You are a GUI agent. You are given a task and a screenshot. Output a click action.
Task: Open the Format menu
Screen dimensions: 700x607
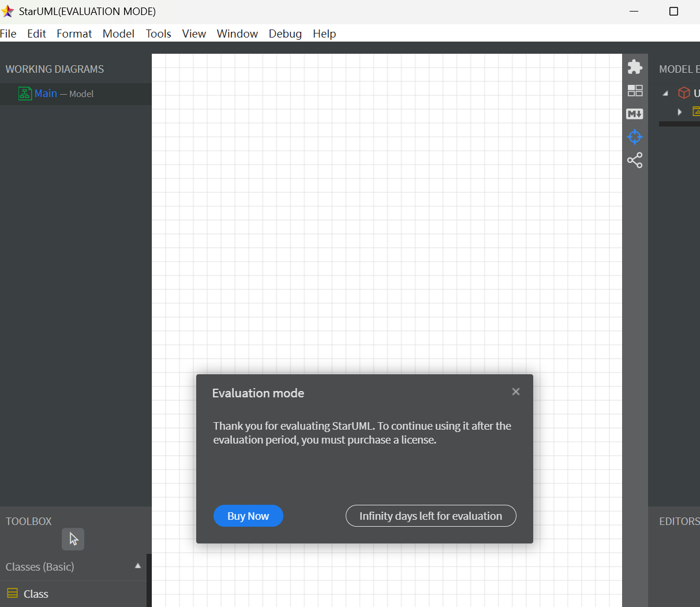[74, 33]
